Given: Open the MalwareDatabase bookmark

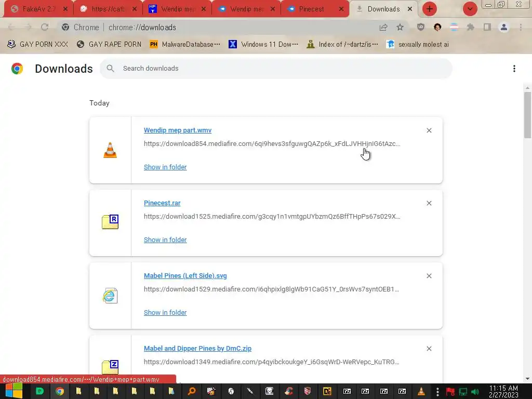Looking at the screenshot, I should [x=185, y=45].
